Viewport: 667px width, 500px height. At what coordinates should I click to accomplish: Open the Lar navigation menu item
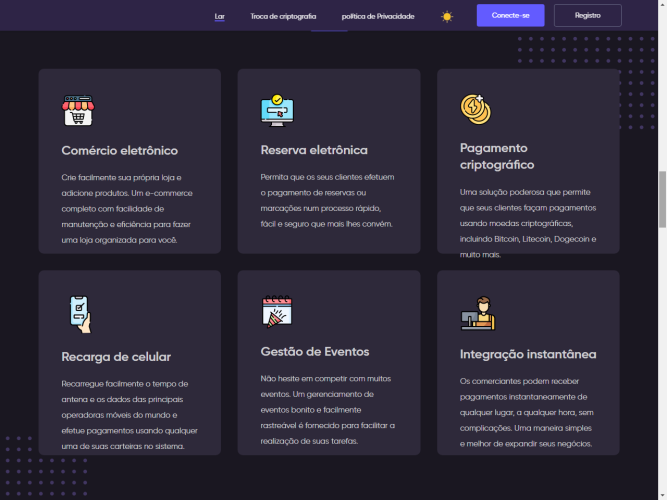[220, 16]
